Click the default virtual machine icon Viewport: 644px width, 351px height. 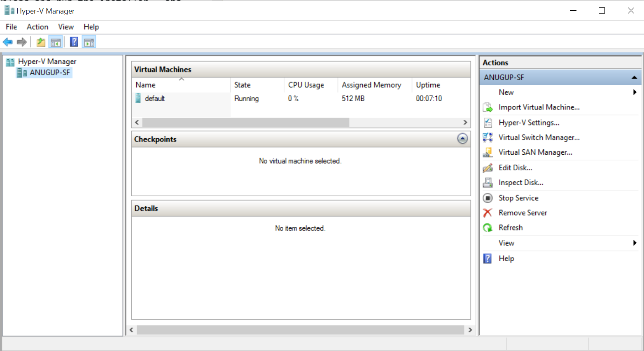(138, 98)
